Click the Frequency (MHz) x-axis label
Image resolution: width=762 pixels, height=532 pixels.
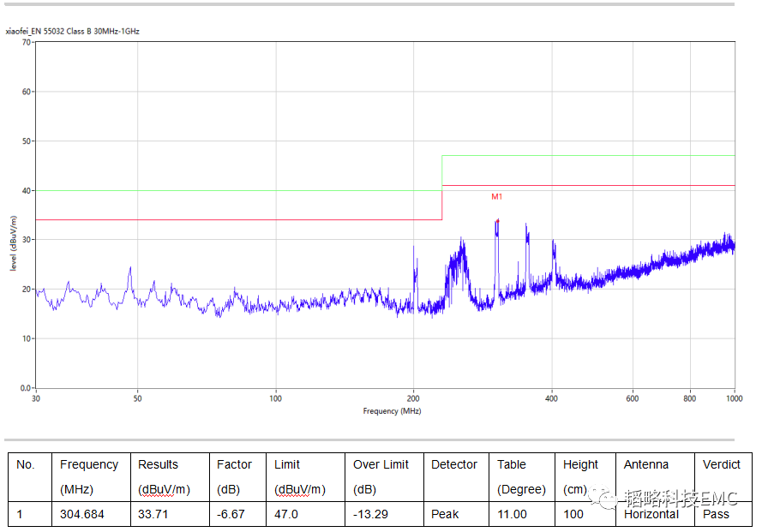392,411
